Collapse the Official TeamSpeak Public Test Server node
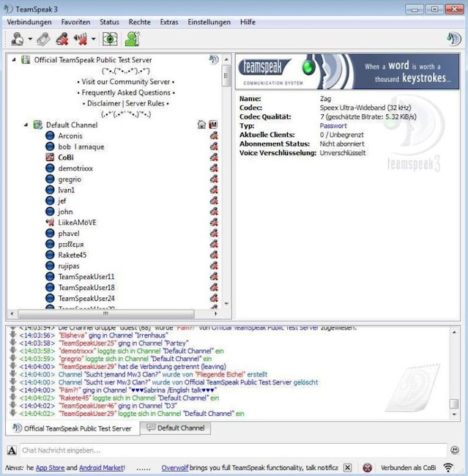Viewport: 468px width, 476px height. [13, 59]
